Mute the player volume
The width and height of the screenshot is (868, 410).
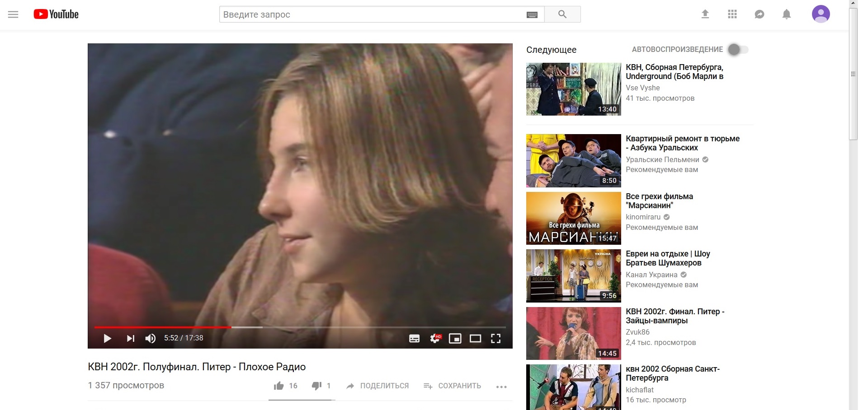pyautogui.click(x=151, y=338)
